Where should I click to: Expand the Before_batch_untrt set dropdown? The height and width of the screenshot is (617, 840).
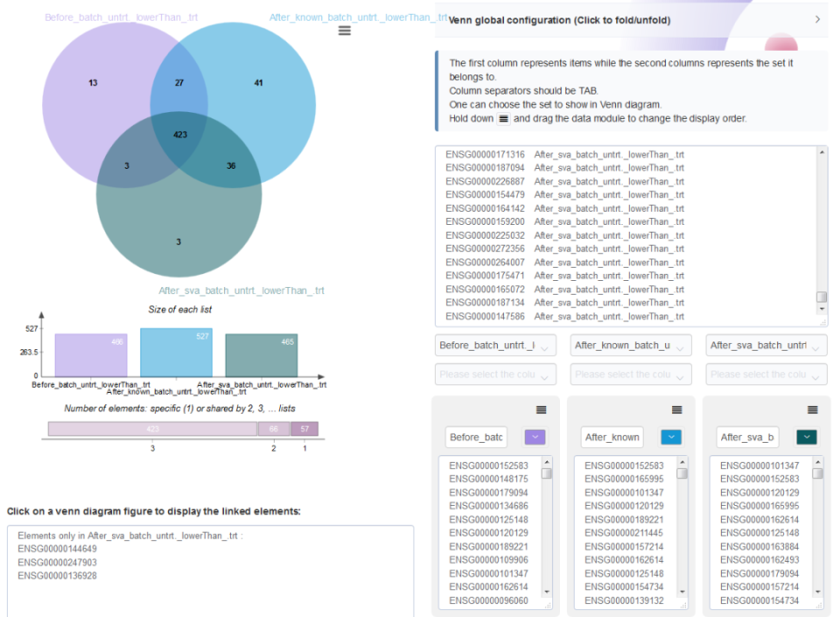pyautogui.click(x=495, y=346)
